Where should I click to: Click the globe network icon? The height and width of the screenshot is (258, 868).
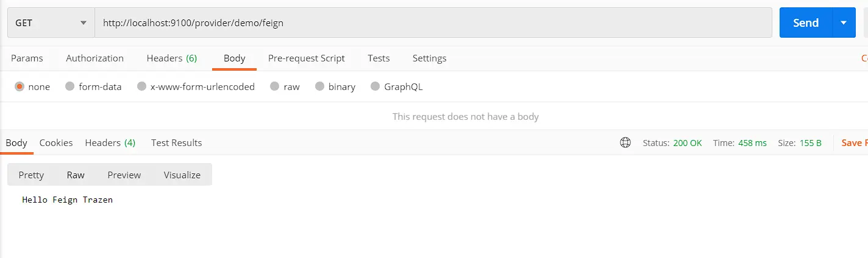[625, 143]
